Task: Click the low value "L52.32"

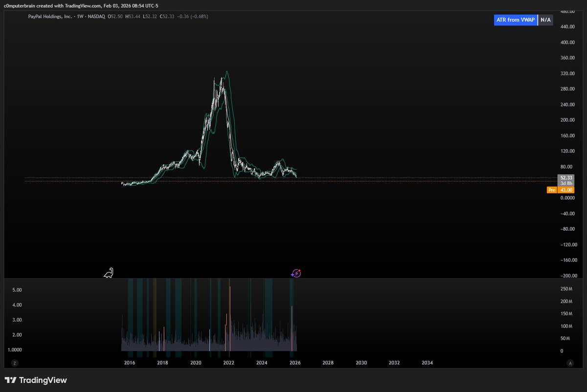Action: [x=151, y=17]
